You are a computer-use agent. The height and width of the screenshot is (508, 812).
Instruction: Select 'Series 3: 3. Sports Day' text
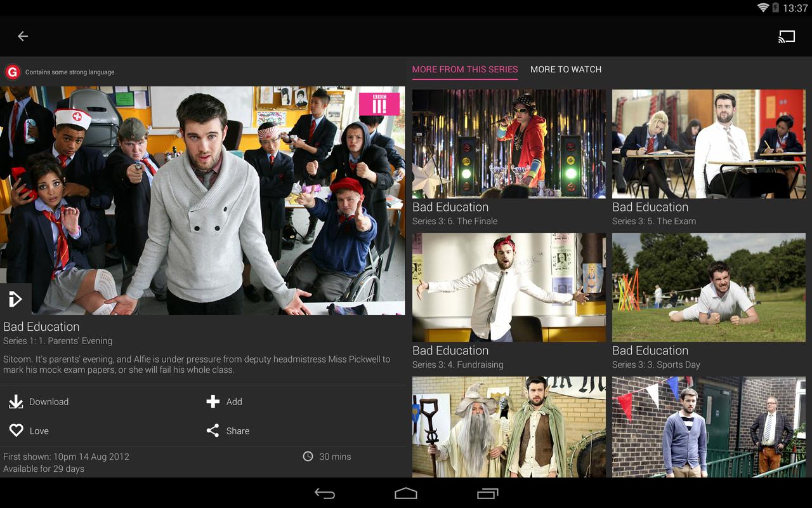pos(657,364)
